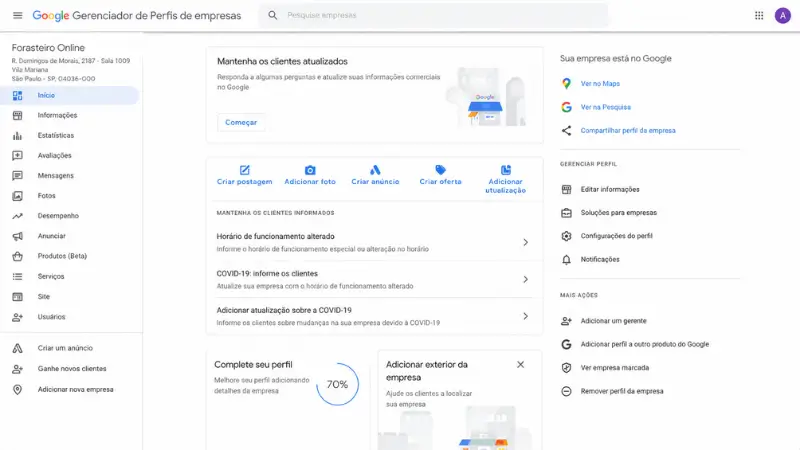Click the Criar oferta tag icon
Viewport: 800px width, 450px height.
440,170
